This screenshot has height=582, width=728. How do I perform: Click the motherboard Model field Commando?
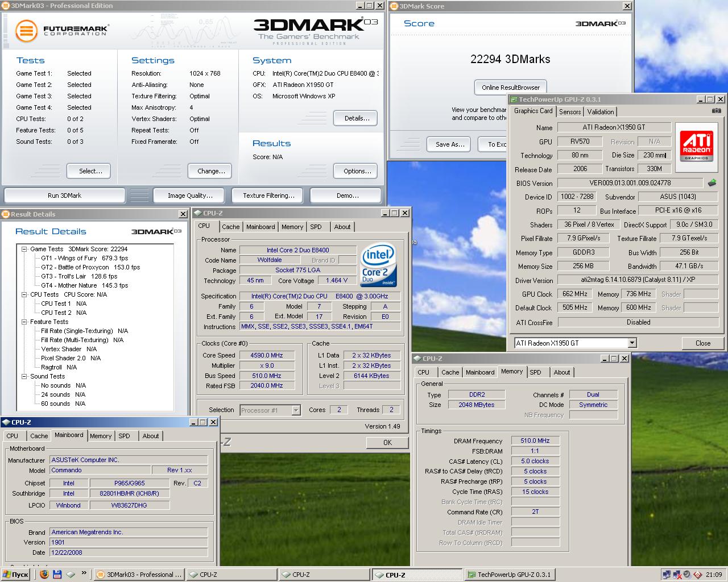tap(100, 470)
